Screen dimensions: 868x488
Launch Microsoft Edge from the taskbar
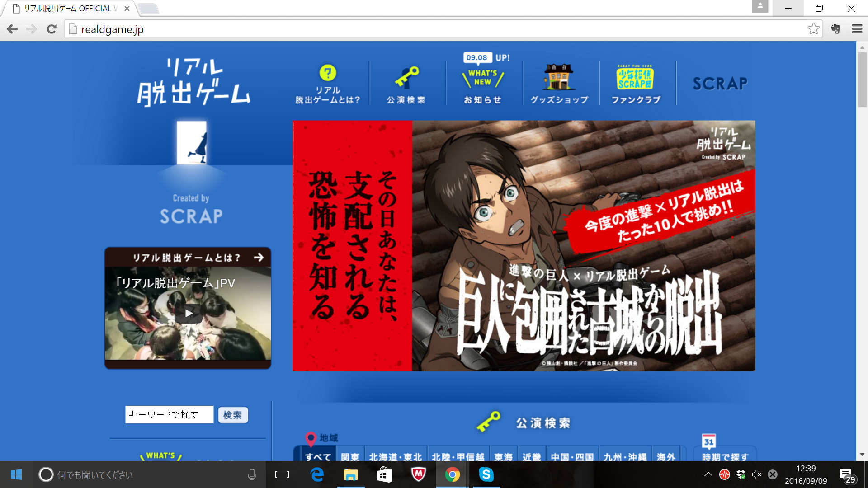(x=317, y=474)
